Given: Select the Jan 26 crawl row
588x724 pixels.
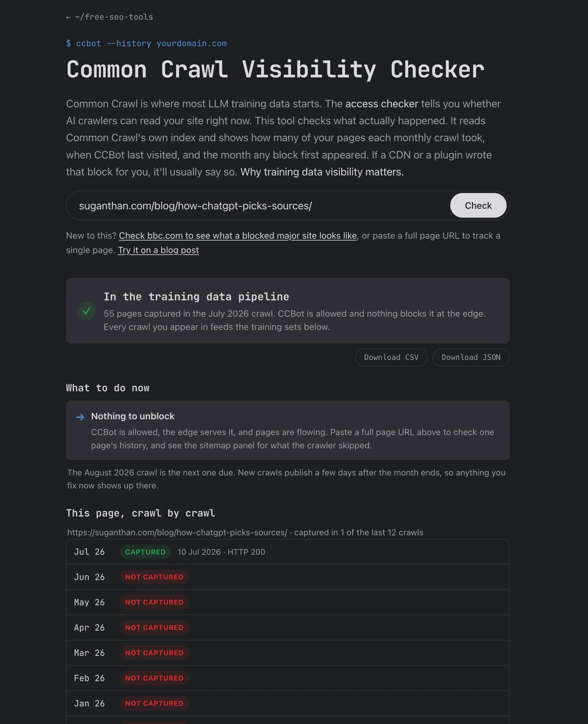Looking at the screenshot, I should tap(288, 703).
